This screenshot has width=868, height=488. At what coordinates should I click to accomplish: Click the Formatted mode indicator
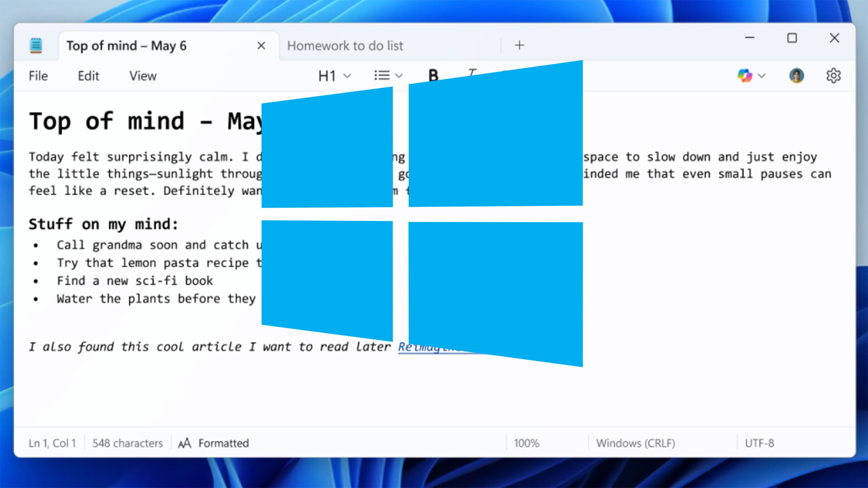pyautogui.click(x=214, y=443)
